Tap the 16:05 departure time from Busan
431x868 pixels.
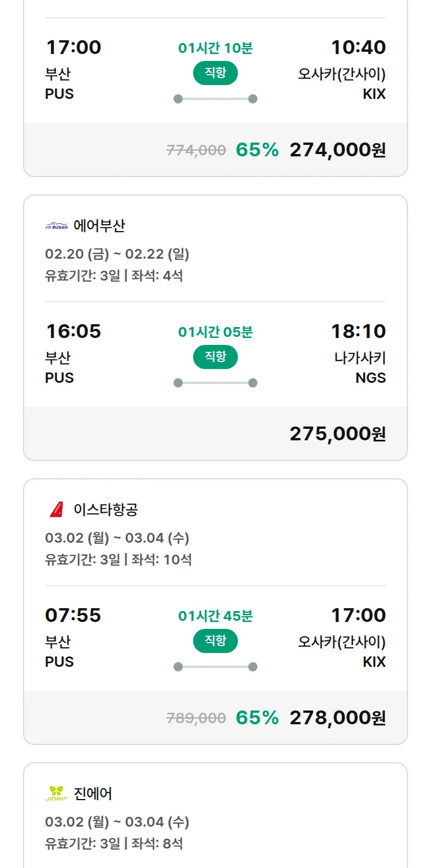tap(73, 331)
